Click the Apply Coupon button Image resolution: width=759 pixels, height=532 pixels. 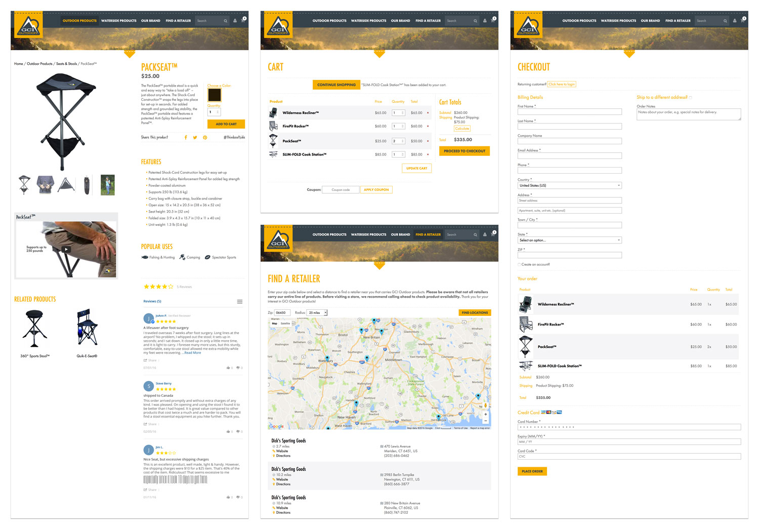(x=376, y=190)
